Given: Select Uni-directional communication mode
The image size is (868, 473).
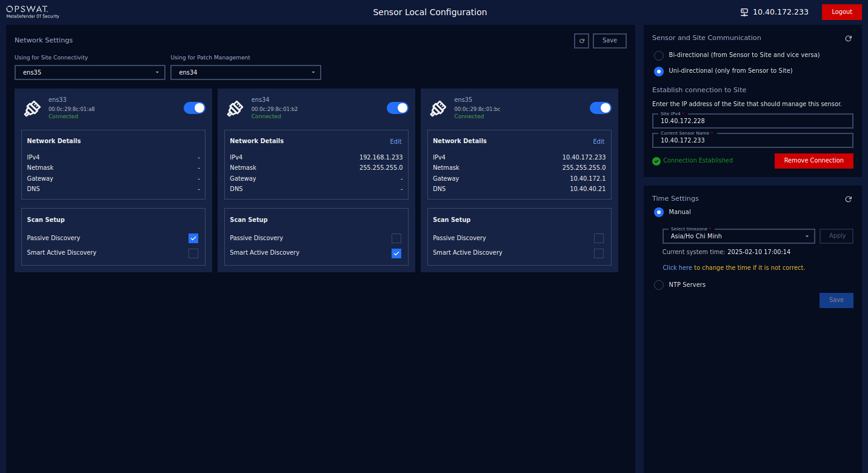Looking at the screenshot, I should tap(659, 71).
